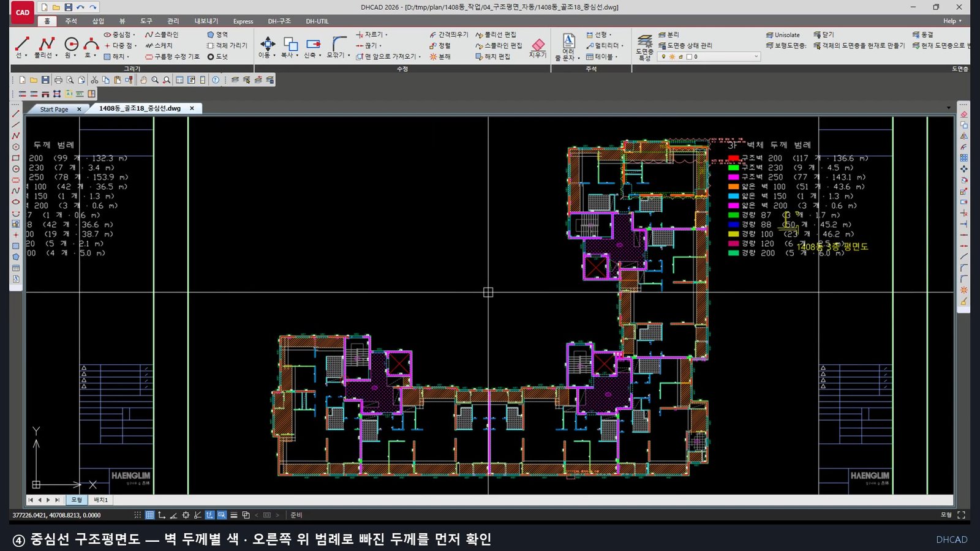Switch to the DH-구조 ribbon tab

point(279,21)
